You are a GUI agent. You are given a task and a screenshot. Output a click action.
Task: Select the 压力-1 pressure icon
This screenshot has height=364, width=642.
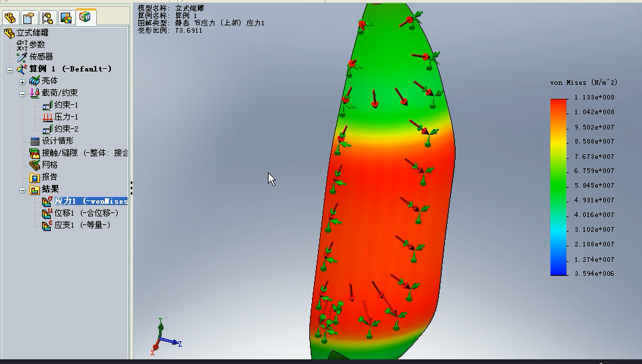pyautogui.click(x=47, y=117)
